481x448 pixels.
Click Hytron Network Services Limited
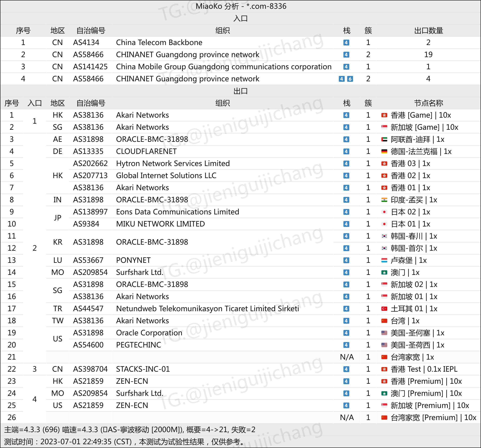click(x=173, y=164)
